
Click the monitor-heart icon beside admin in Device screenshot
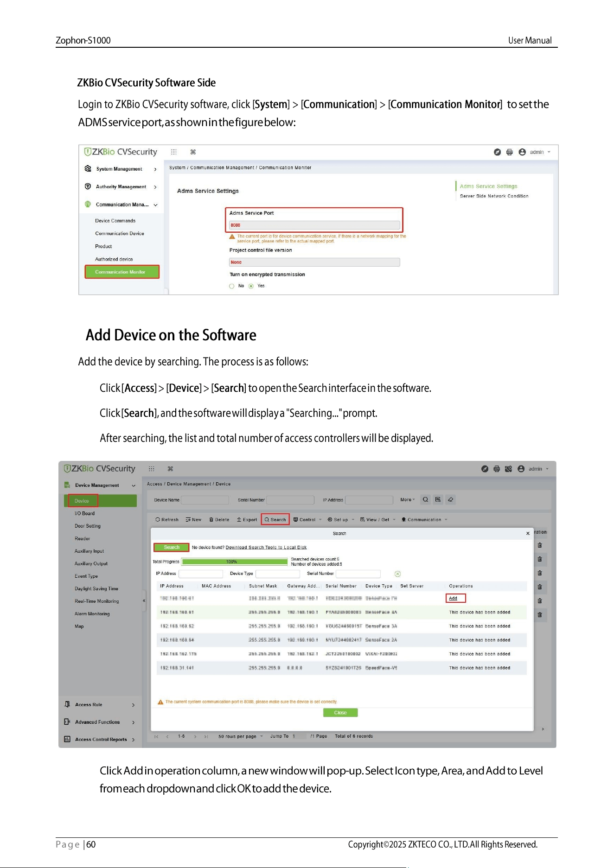[x=508, y=469]
